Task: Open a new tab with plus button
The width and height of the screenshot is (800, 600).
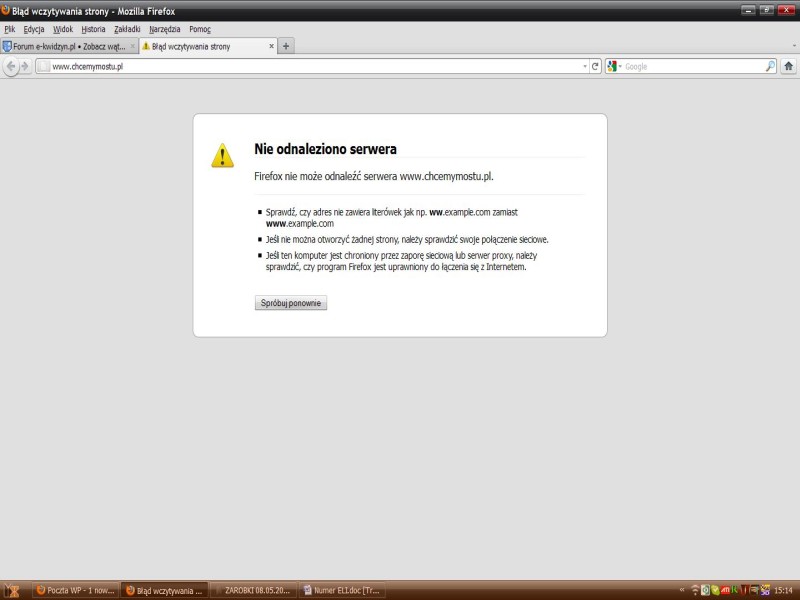Action: (286, 46)
